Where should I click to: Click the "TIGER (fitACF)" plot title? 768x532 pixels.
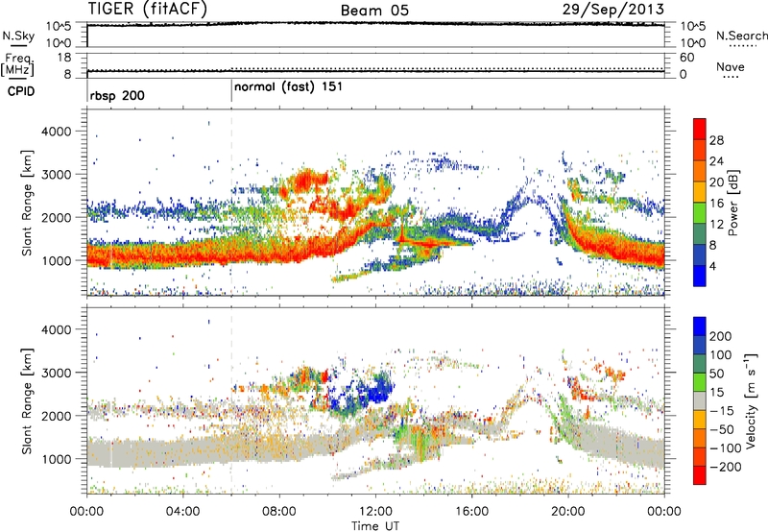coord(148,10)
